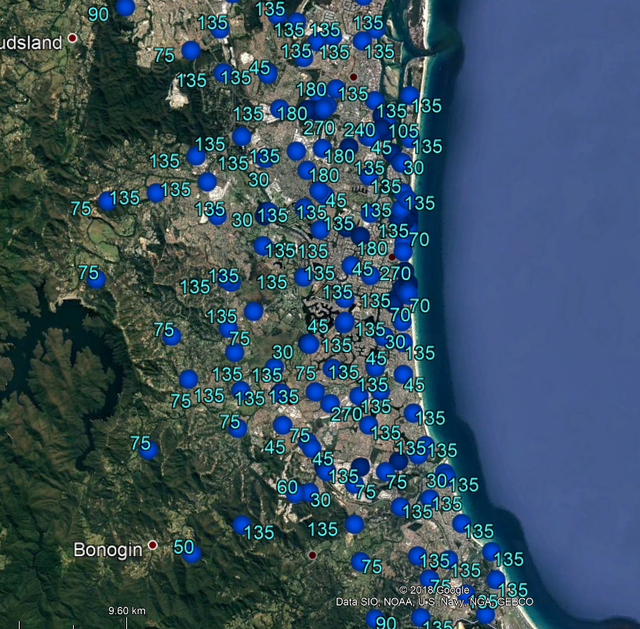This screenshot has height=629, width=640.
Task: Click the "60" placemark label
Action: pos(287,487)
